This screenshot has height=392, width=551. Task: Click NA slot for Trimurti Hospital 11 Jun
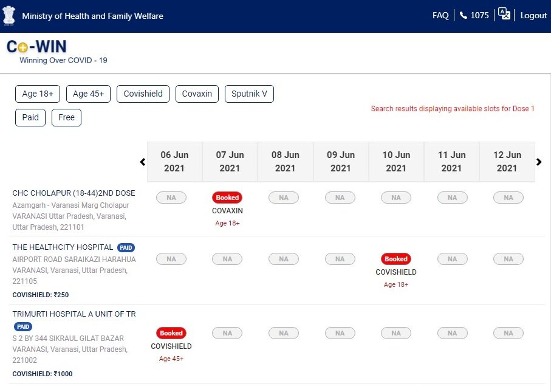click(x=452, y=333)
